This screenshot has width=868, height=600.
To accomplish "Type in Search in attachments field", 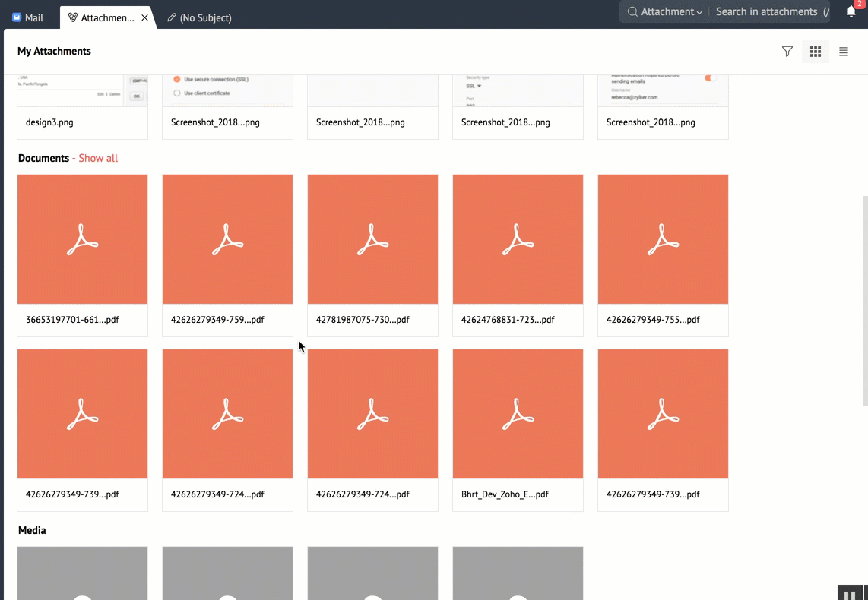I will coord(768,12).
